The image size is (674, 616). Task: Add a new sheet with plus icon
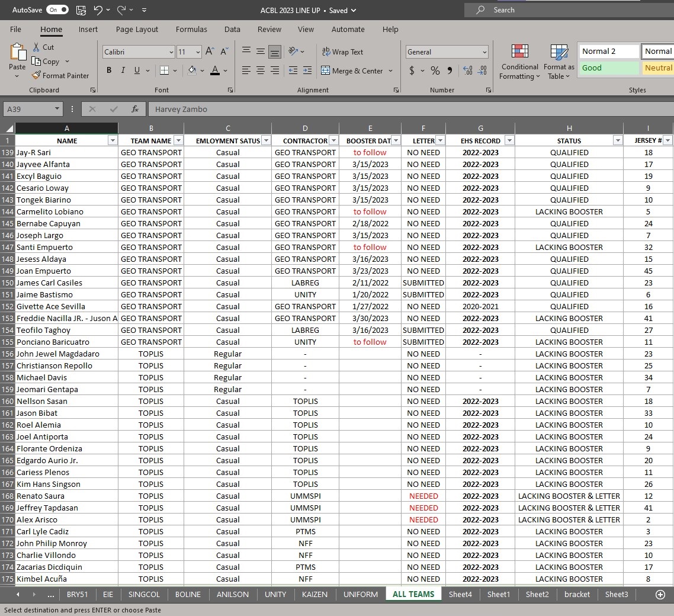[660, 595]
